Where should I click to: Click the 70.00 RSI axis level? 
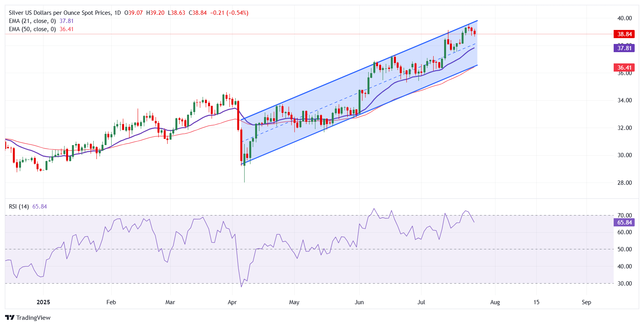coord(624,215)
